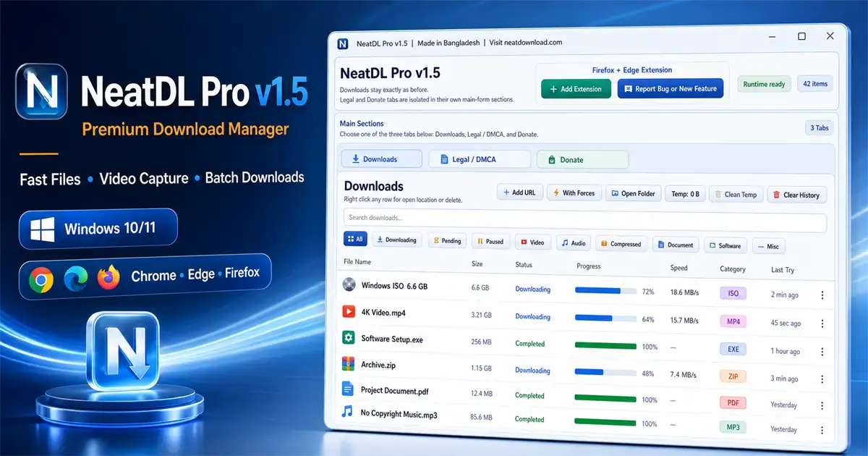Click the Clean Temp button
The width and height of the screenshot is (868, 456).
coord(736,194)
